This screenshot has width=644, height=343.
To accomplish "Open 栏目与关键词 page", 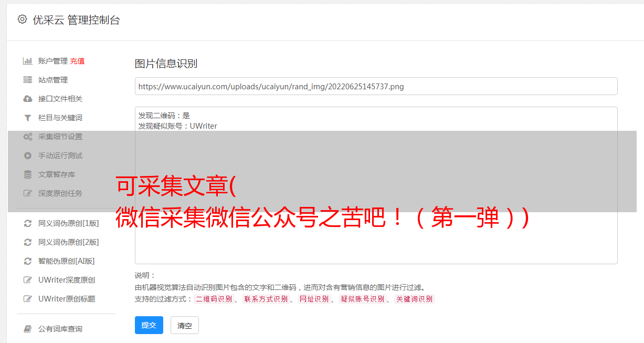I will tap(60, 118).
